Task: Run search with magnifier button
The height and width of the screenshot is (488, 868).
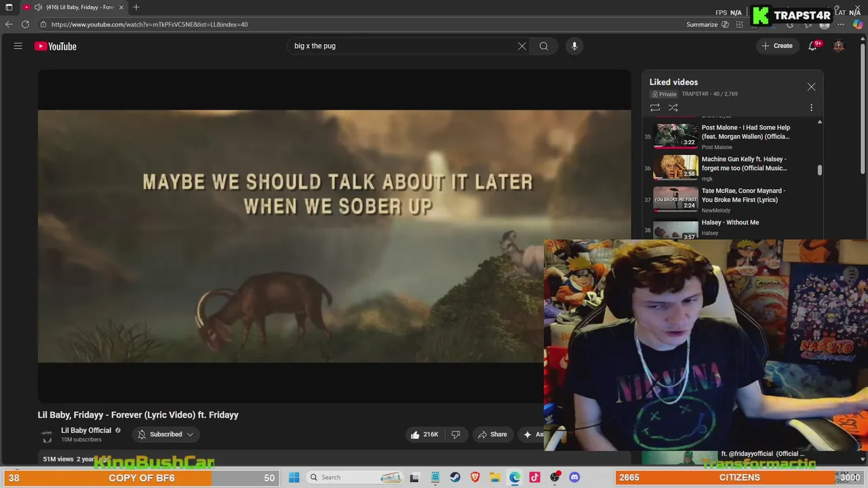Action: pos(544,46)
